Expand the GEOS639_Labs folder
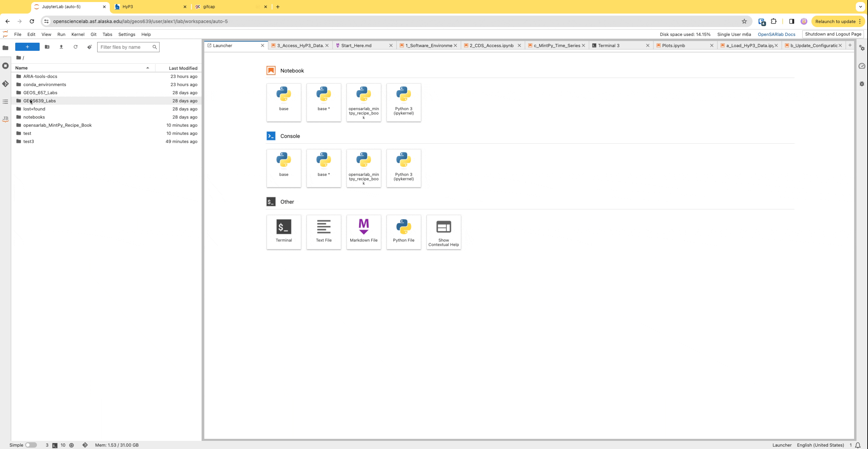This screenshot has width=868, height=449. (x=39, y=100)
